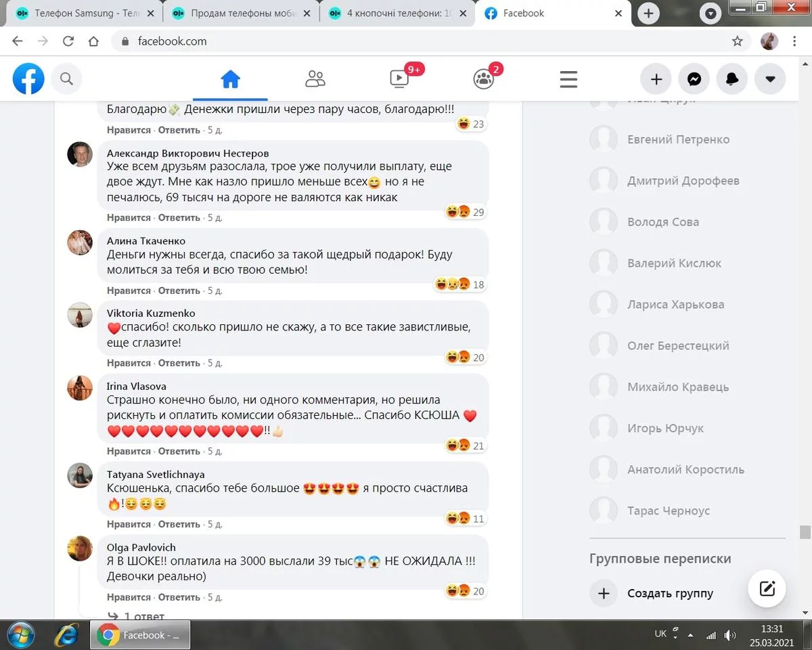Open Olga Pavlovich profile name
Screen dimensions: 812x650
pos(141,547)
